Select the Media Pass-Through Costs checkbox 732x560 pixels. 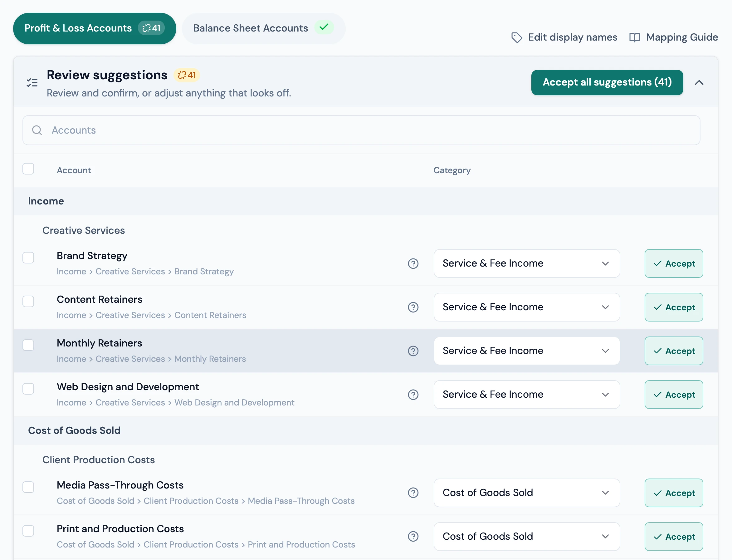click(28, 487)
